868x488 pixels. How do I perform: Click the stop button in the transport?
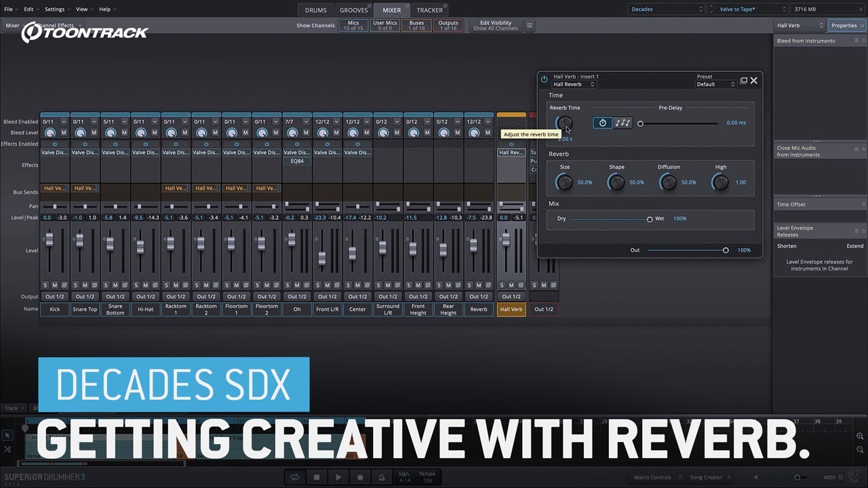coord(316,477)
